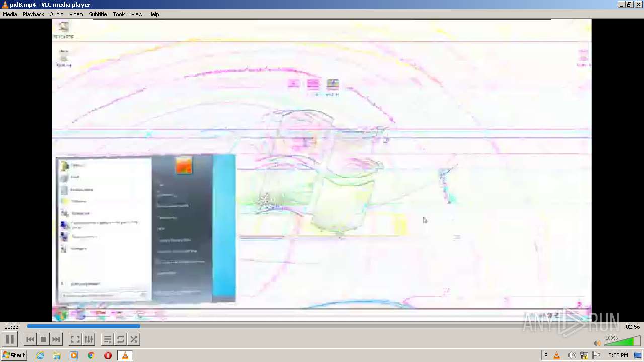This screenshot has width=644, height=362.
Task: Open Action Center flag icon
Action: point(596,355)
